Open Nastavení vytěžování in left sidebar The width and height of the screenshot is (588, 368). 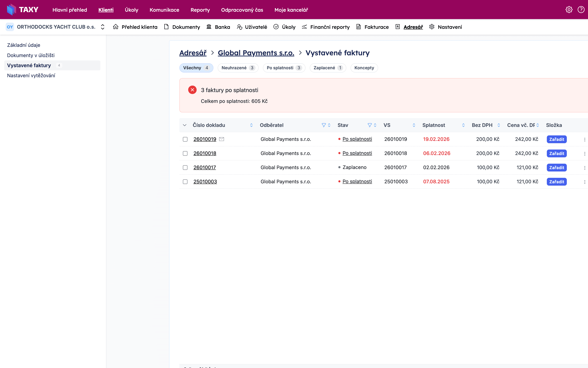(31, 75)
